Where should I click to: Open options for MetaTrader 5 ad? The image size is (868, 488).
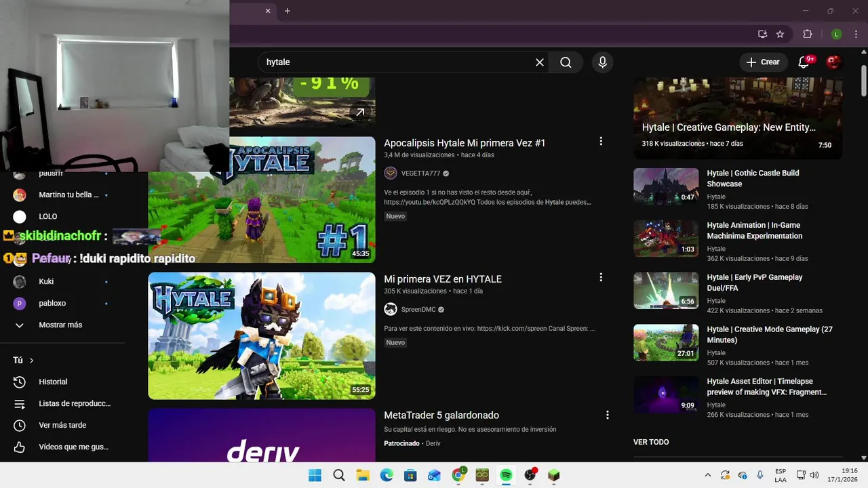click(x=607, y=415)
